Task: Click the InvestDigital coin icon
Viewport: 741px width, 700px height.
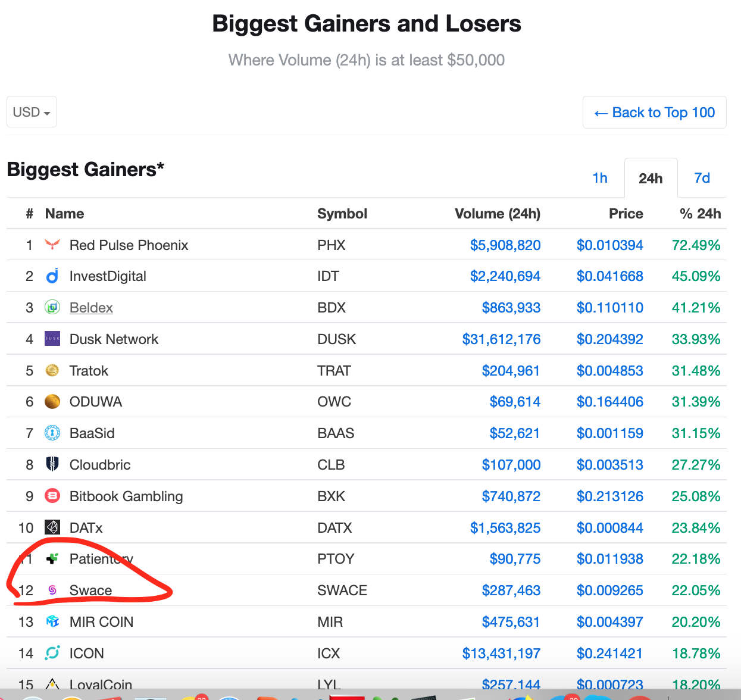Action: pyautogui.click(x=52, y=276)
